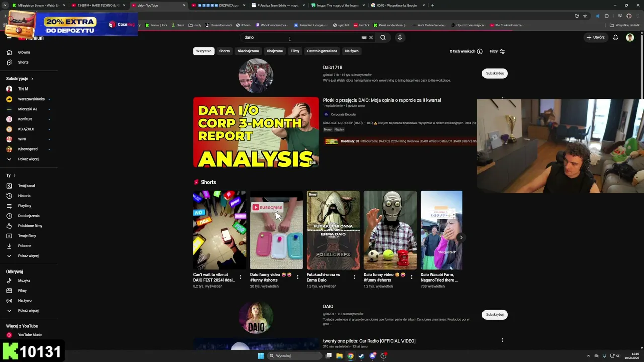Screen dimensions: 644x362
Task: Open the Do obejrzenia list
Action: click(28, 216)
